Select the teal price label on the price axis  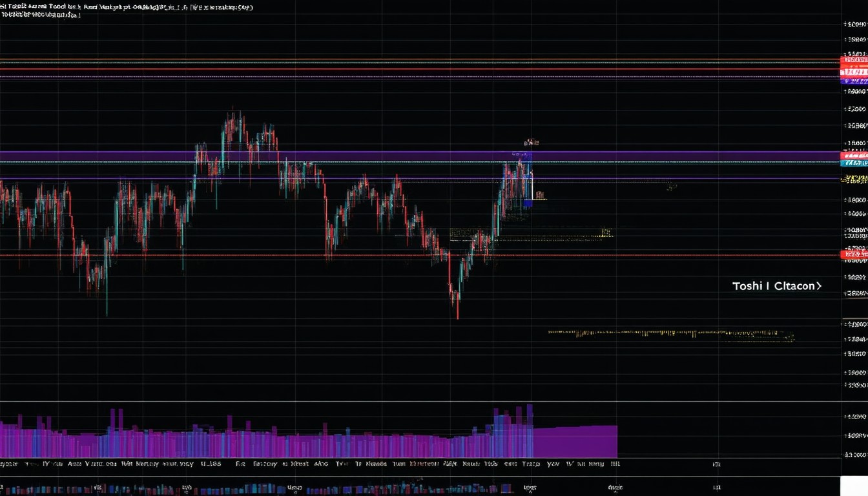[854, 163]
